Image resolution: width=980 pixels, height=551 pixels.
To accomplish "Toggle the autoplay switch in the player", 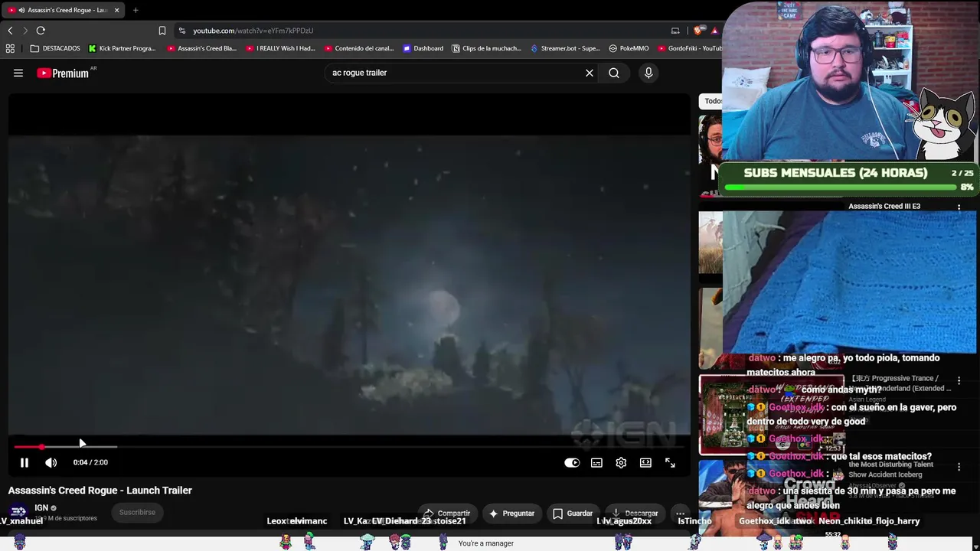I will coord(572,462).
